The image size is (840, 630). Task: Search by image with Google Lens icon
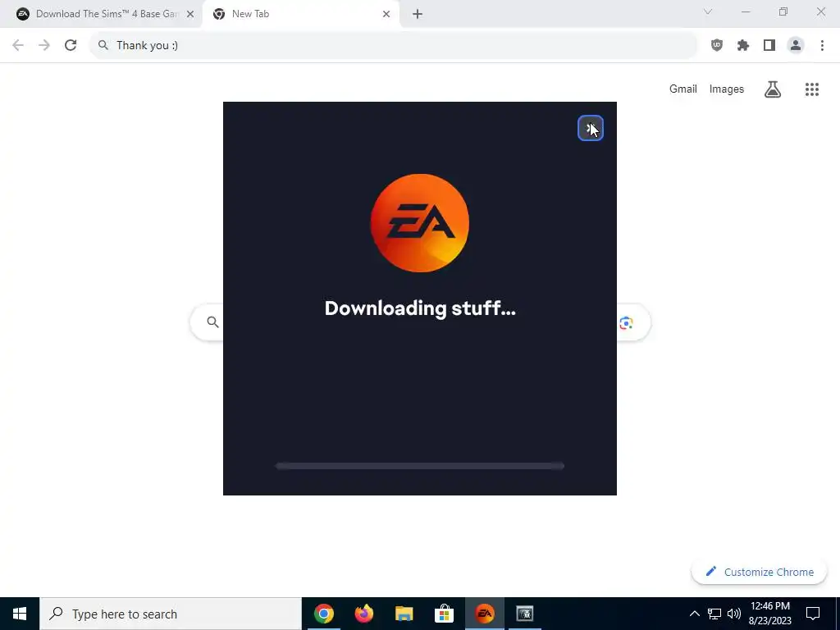(x=626, y=323)
